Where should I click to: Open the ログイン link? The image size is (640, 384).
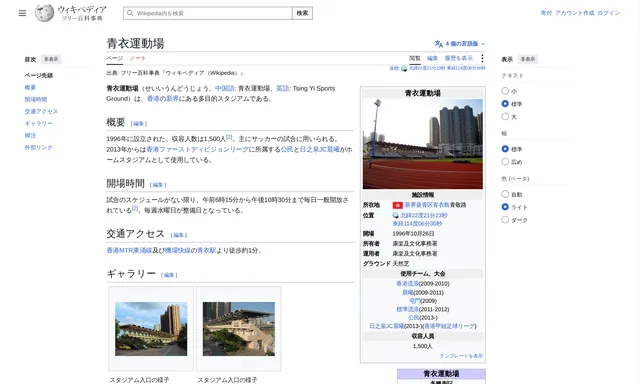tap(609, 13)
